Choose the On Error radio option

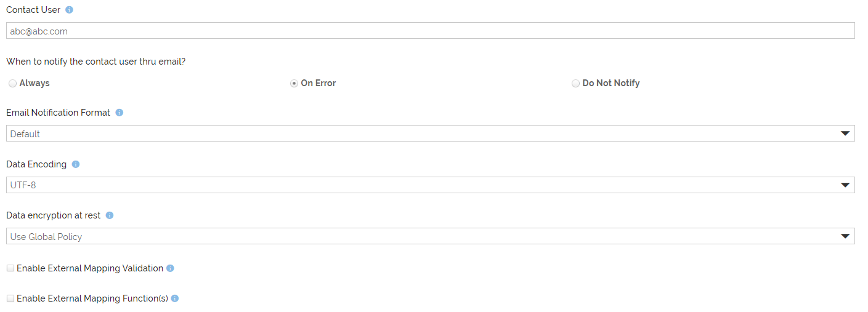pyautogui.click(x=294, y=83)
